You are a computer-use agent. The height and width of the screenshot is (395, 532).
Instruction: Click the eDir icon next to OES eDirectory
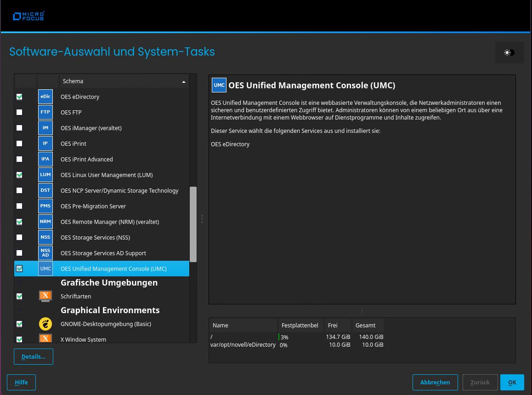tap(45, 97)
